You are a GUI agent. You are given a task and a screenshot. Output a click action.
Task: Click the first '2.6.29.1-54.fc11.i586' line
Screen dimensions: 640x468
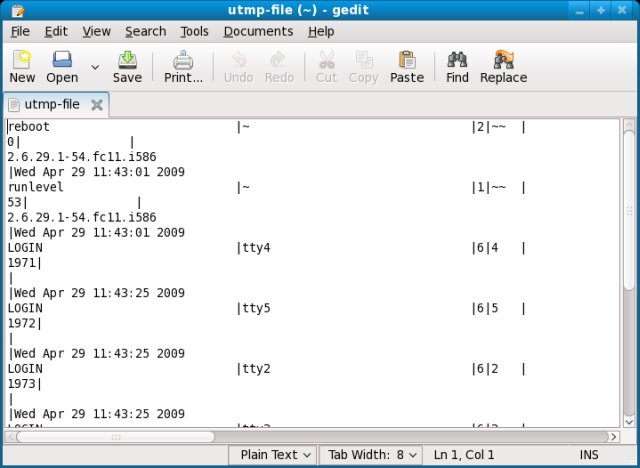pyautogui.click(x=82, y=157)
